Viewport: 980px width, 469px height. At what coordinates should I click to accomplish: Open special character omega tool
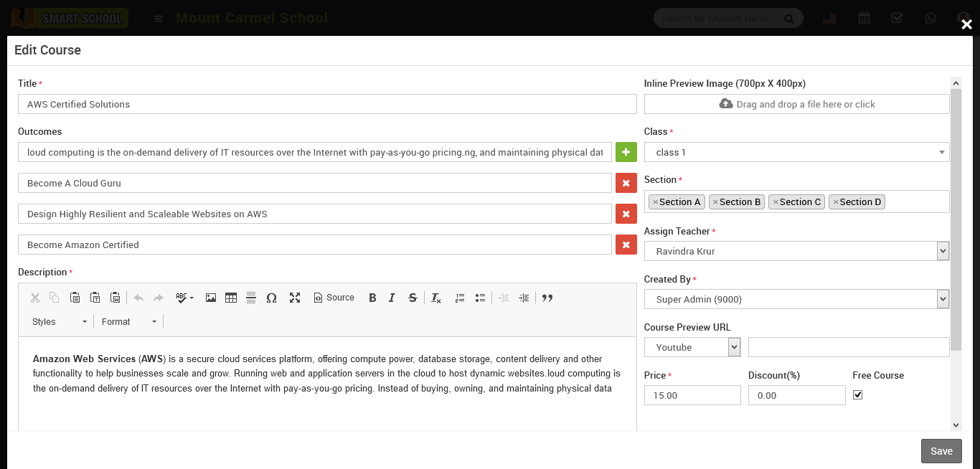(271, 298)
